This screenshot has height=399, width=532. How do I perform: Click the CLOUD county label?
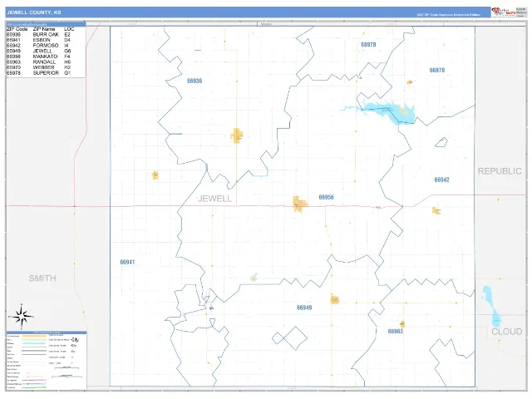(507, 332)
